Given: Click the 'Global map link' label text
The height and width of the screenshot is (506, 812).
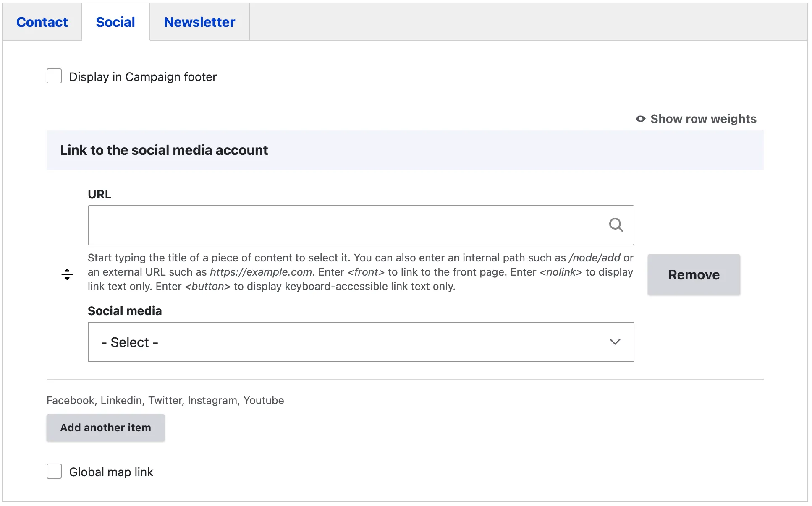Looking at the screenshot, I should pos(111,472).
